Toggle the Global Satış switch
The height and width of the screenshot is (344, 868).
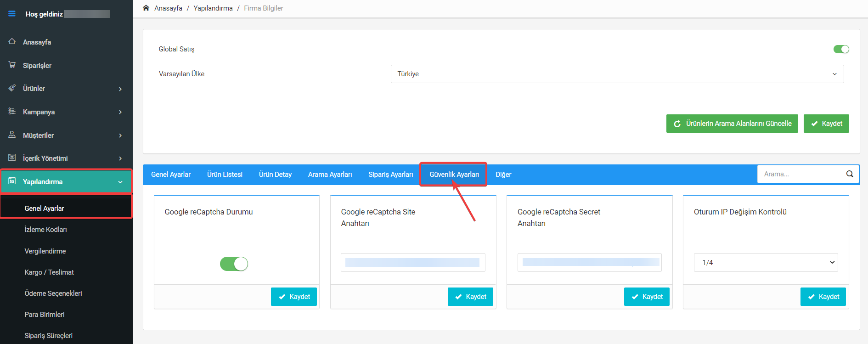tap(841, 49)
